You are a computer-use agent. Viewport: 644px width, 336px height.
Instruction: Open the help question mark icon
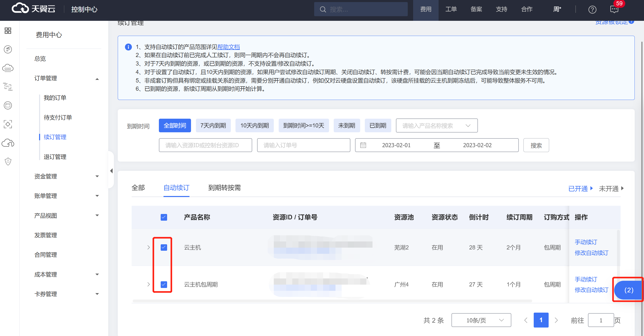pos(592,10)
